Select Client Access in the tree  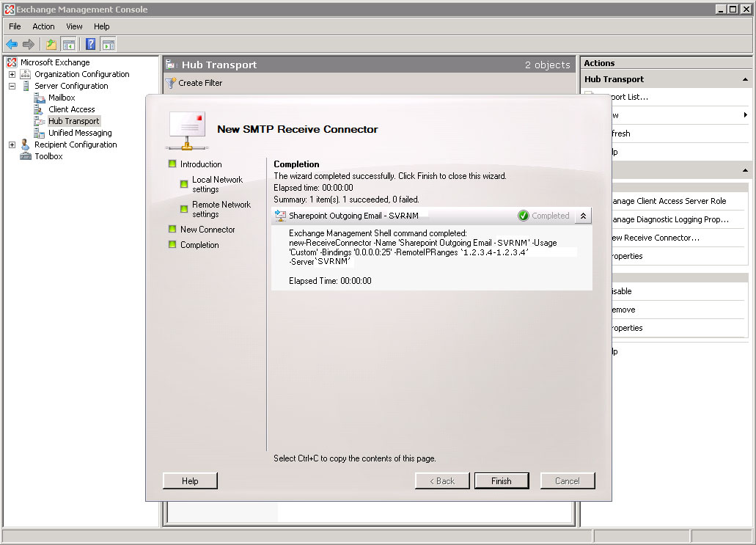71,109
